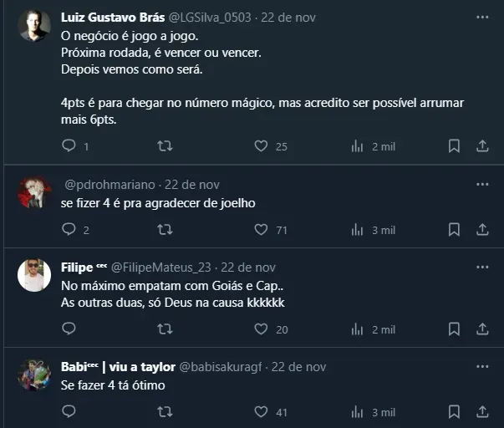
Task: Bookmark Luiz Gustavo Brás's tweet
Action: (x=454, y=146)
